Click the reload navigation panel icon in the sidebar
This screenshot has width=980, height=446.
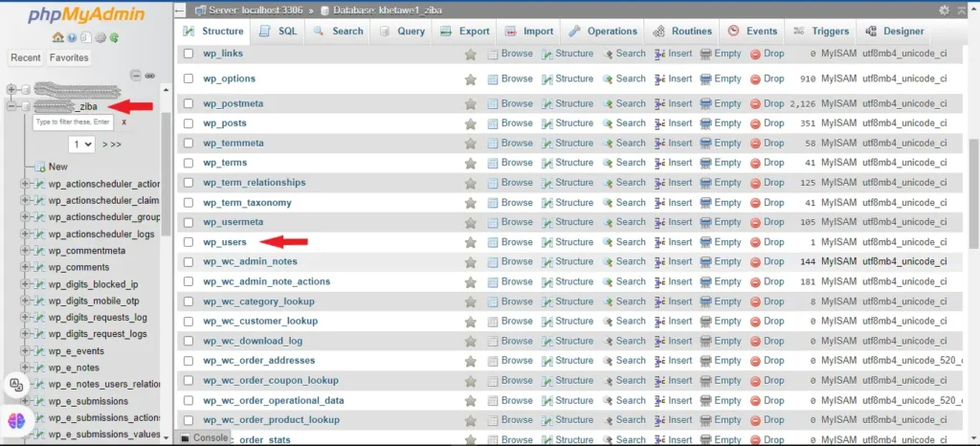(115, 38)
